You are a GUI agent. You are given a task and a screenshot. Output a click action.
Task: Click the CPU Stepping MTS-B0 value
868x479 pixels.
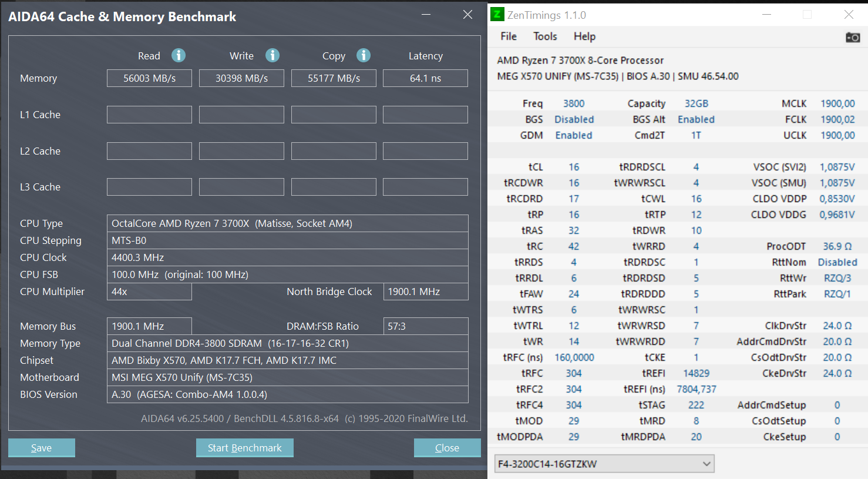[x=288, y=240]
